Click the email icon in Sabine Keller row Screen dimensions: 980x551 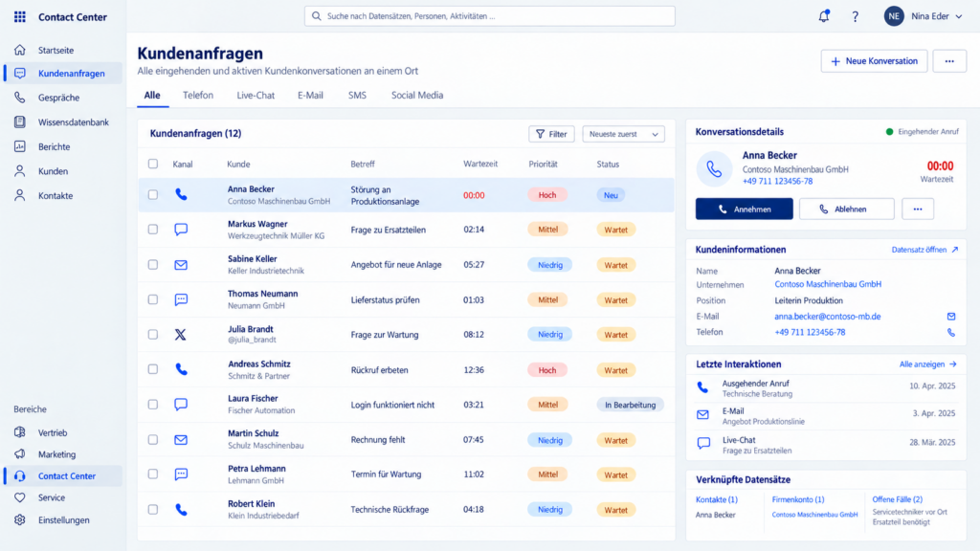[181, 265]
